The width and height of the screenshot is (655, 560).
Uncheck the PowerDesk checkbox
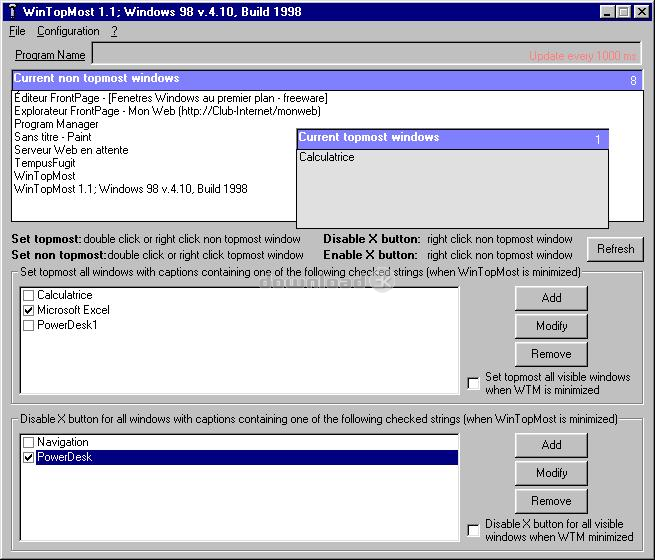[28, 458]
